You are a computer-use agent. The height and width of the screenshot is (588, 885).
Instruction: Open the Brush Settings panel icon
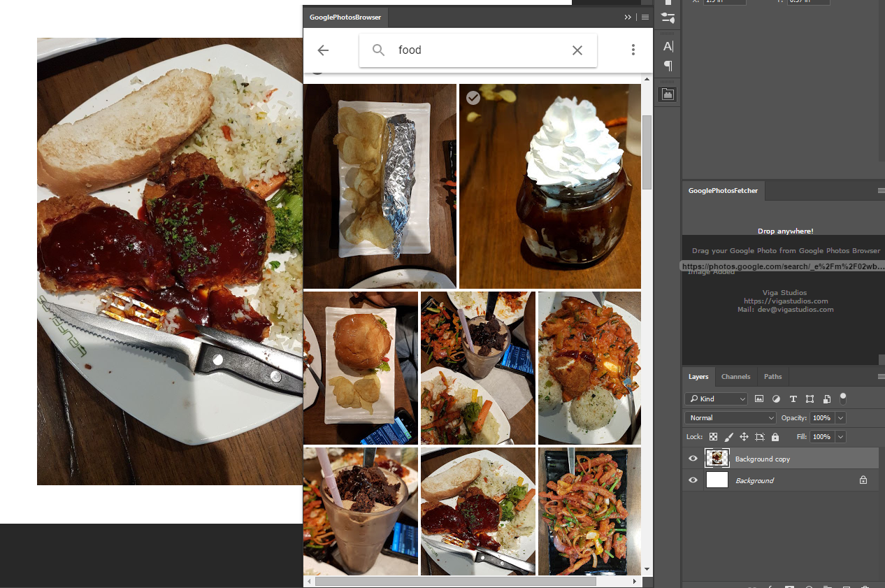coord(668,19)
